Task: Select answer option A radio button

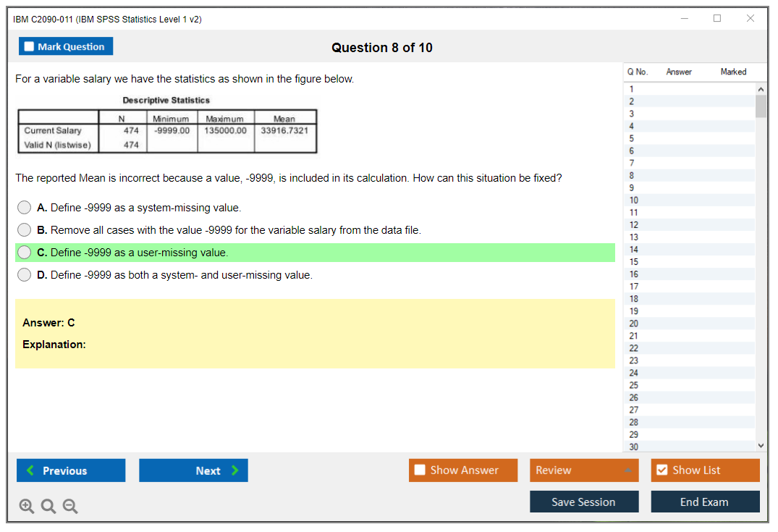Action: coord(25,208)
